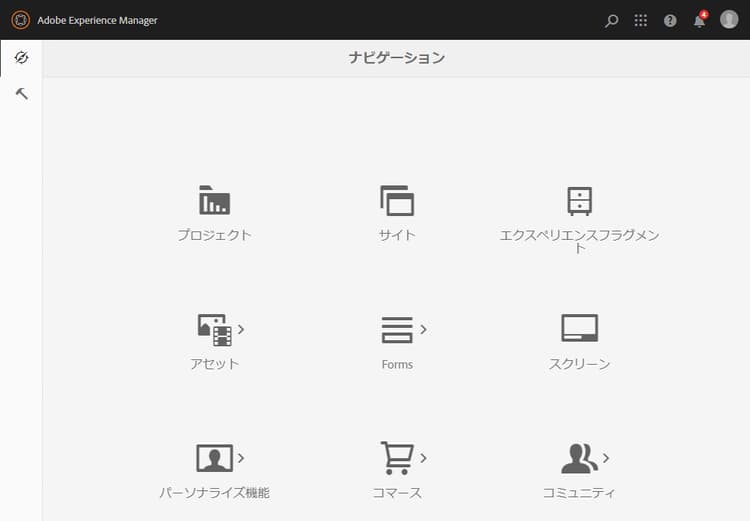Open the コミュニティ people icon

click(579, 458)
